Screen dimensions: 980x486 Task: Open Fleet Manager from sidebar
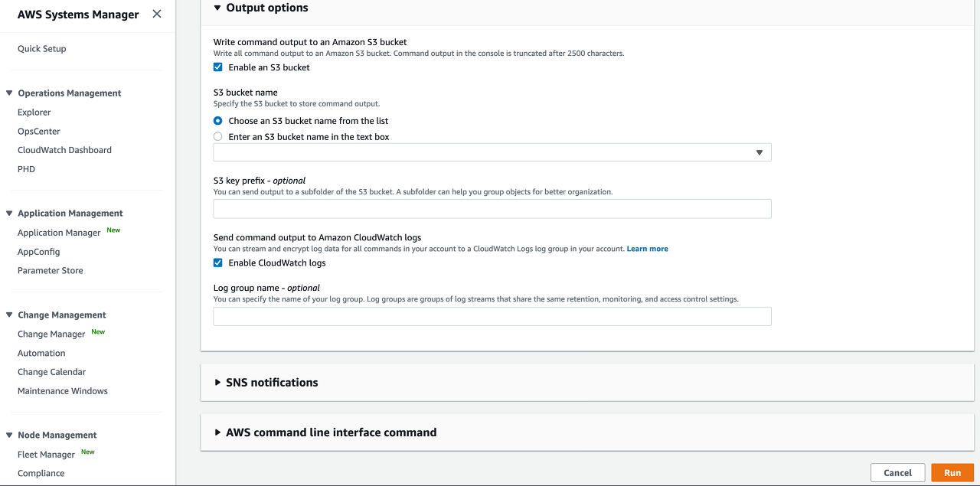click(46, 455)
